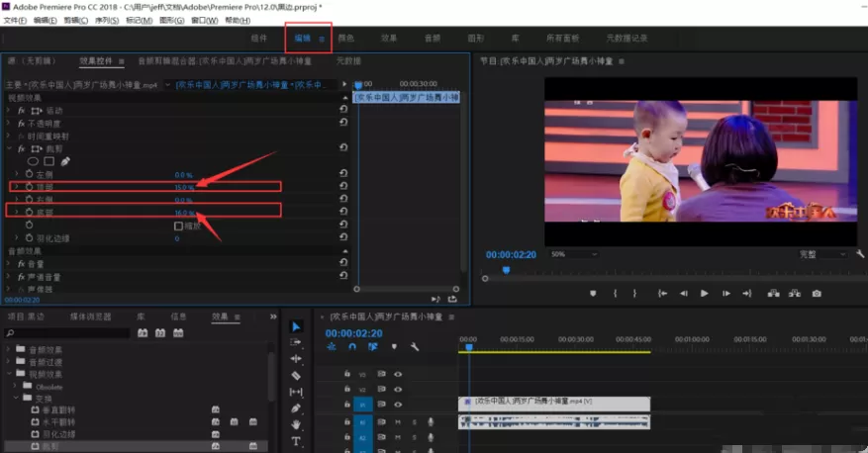Viewport: 868px width, 453px height.
Task: Click the effects search field
Action: coord(67,333)
